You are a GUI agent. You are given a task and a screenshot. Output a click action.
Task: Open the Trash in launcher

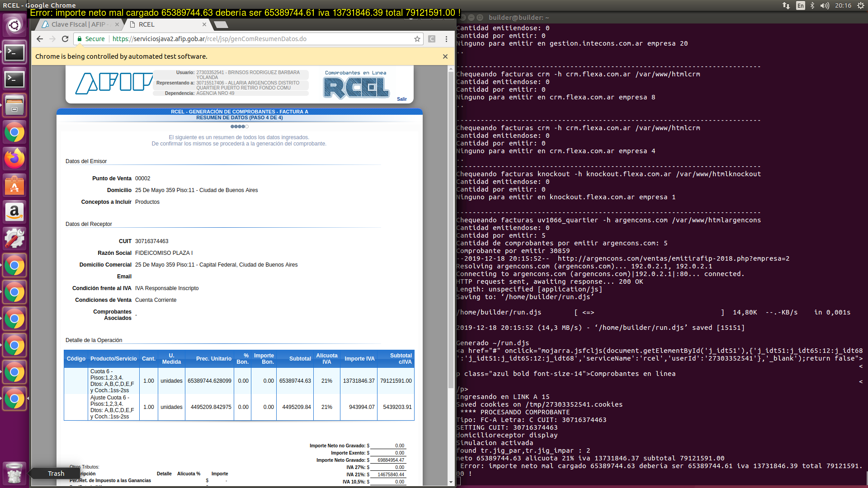pos(14,473)
